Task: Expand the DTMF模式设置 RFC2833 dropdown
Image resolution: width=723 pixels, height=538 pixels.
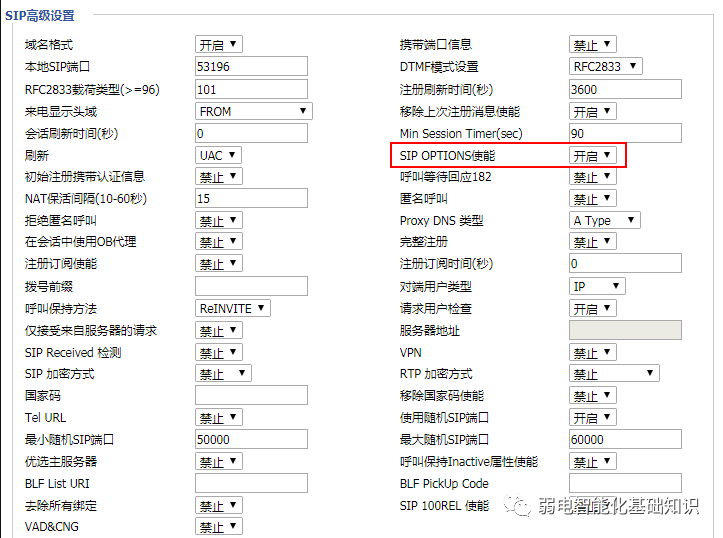Action: (605, 66)
